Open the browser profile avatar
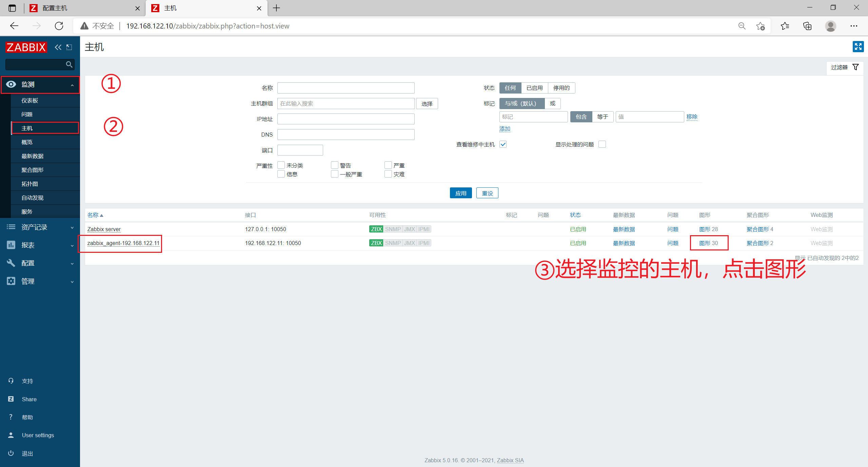This screenshot has height=467, width=868. point(830,26)
